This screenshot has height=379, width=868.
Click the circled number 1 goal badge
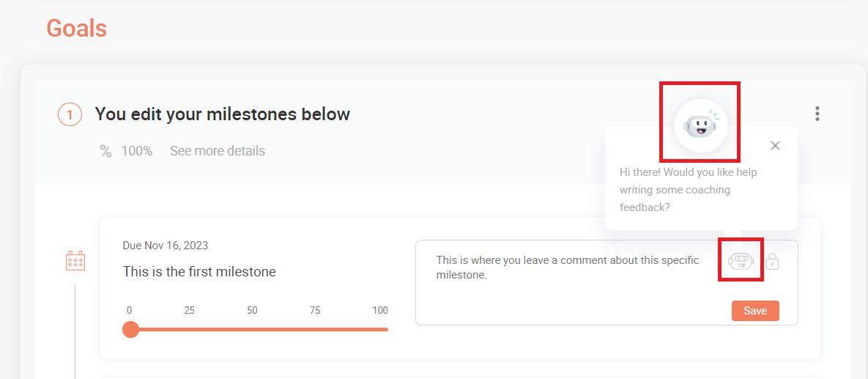click(x=70, y=115)
